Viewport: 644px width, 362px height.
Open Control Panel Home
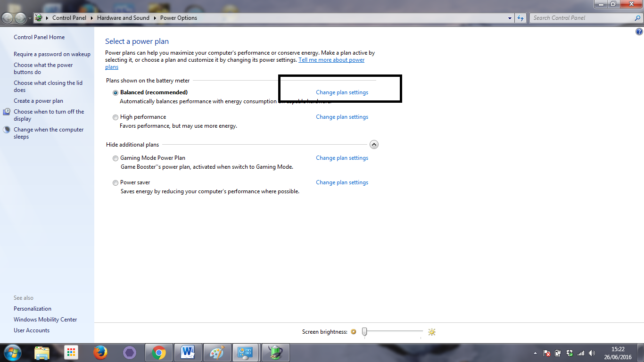click(39, 37)
